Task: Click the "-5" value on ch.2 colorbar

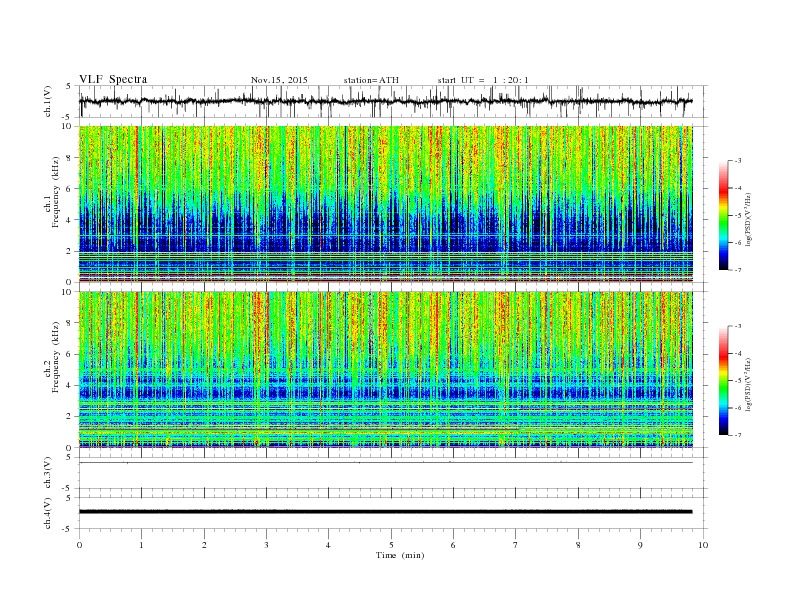Action: [738, 380]
